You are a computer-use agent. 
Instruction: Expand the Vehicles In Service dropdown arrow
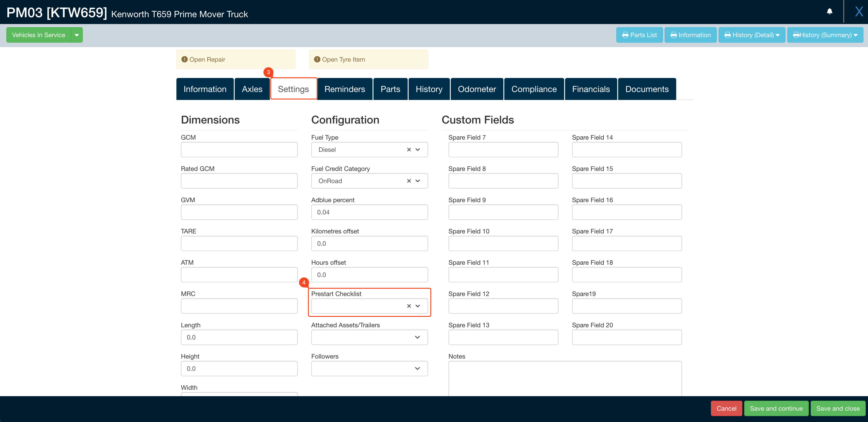tap(77, 35)
